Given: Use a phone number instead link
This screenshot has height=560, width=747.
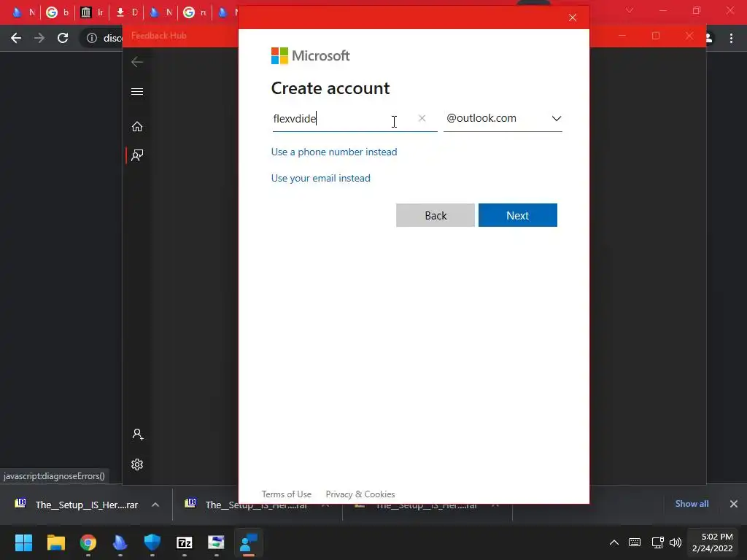Looking at the screenshot, I should [x=334, y=152].
